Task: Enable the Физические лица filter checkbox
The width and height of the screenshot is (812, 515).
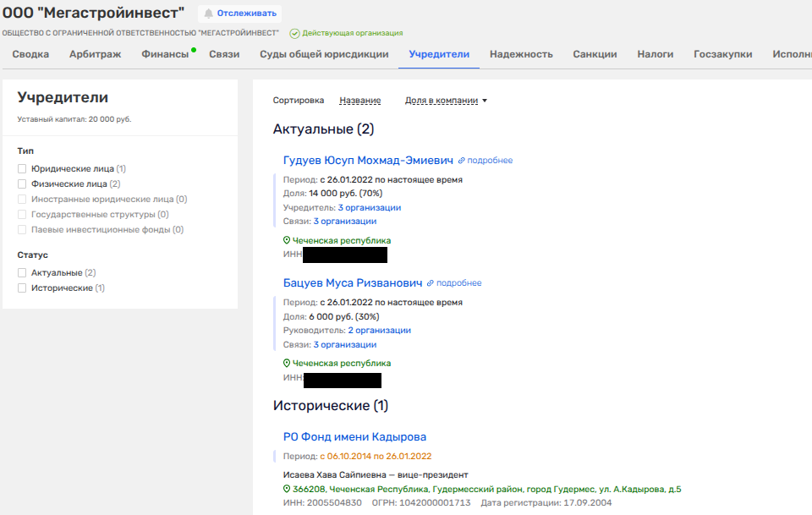Action: coord(23,184)
